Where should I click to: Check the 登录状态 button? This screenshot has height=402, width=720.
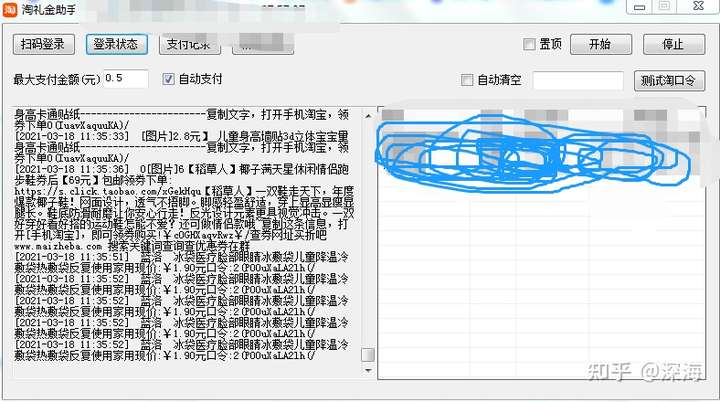tap(117, 45)
